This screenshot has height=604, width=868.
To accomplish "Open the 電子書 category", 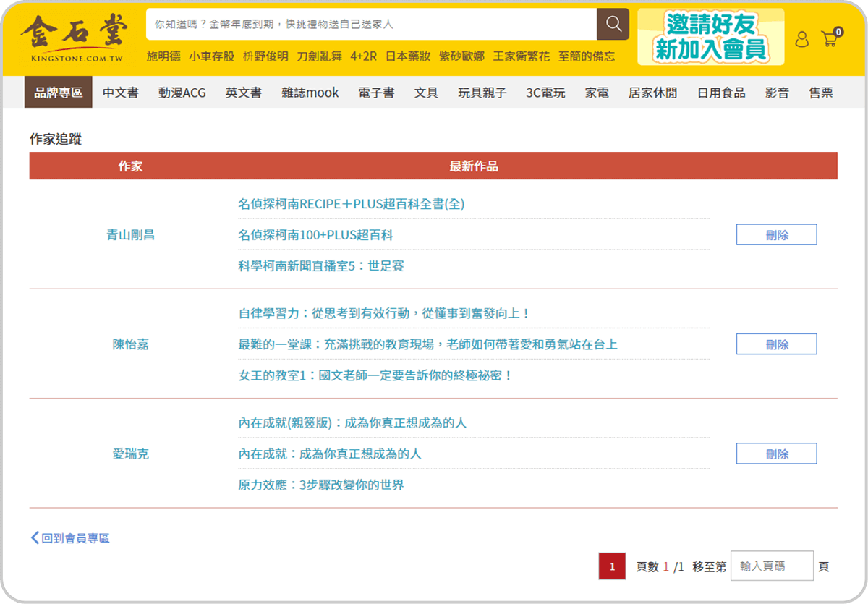I will pos(376,93).
